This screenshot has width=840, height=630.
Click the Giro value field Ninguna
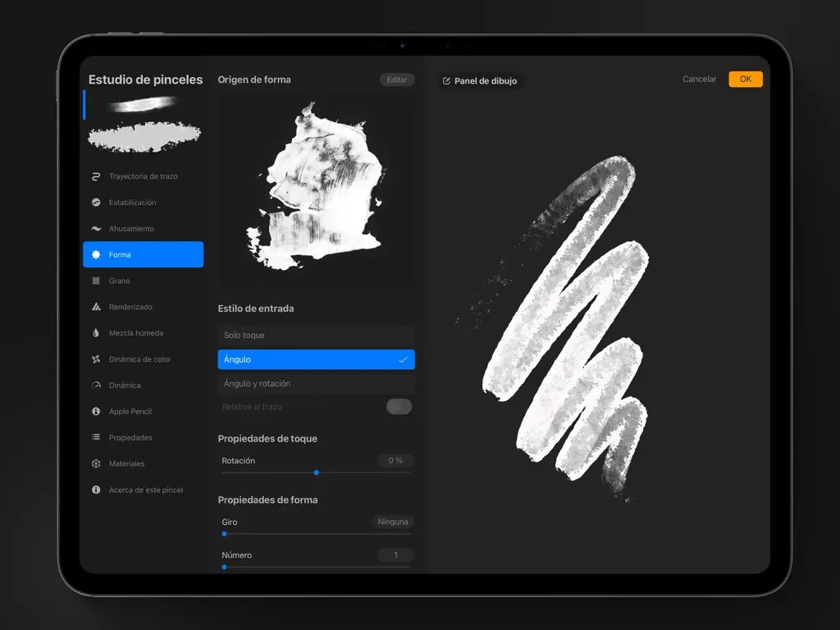click(393, 522)
